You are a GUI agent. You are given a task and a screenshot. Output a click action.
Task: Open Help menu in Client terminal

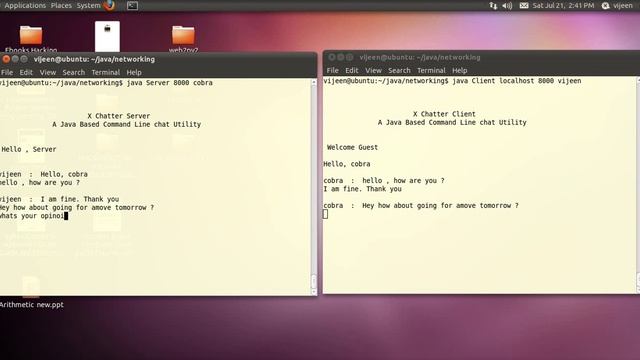pyautogui.click(x=460, y=70)
